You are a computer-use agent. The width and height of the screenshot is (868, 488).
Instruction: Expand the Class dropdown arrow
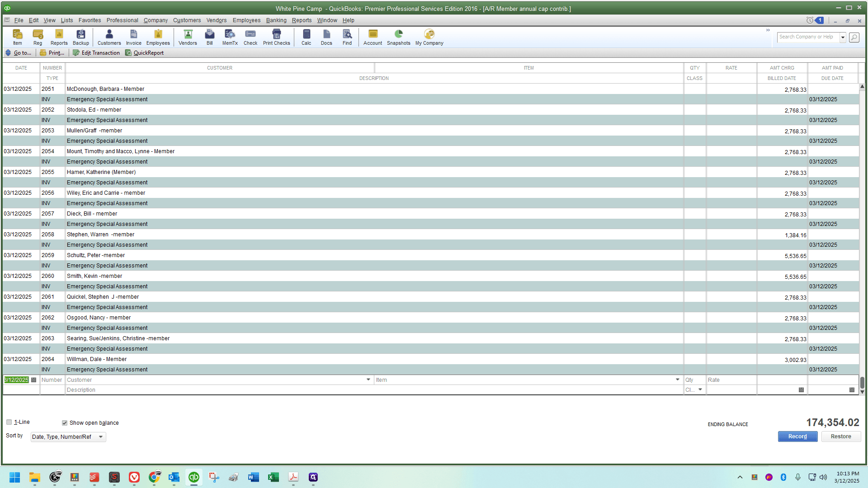[700, 389]
